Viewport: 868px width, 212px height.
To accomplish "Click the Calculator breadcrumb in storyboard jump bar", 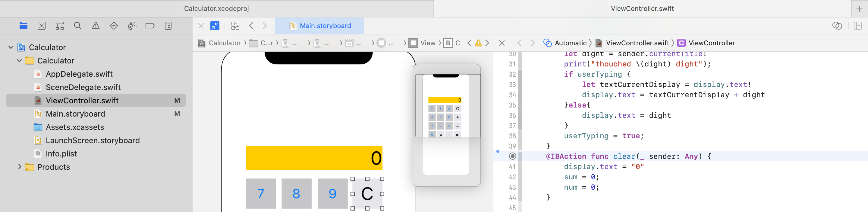I will [x=219, y=43].
